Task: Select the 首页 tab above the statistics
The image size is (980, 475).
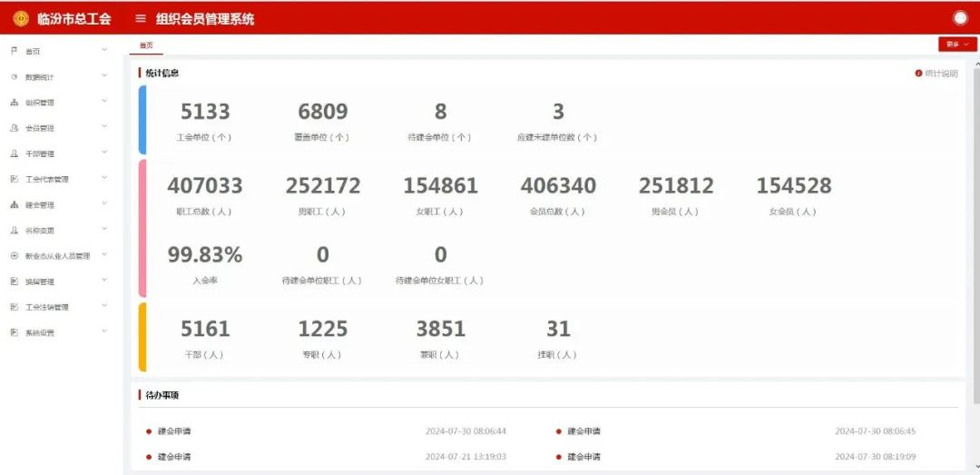Action: (145, 45)
